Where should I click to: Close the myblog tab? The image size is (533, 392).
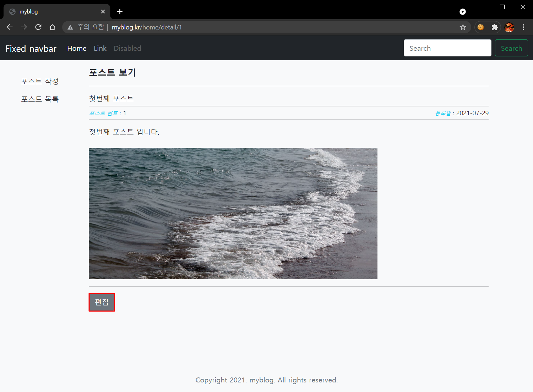[x=103, y=12]
